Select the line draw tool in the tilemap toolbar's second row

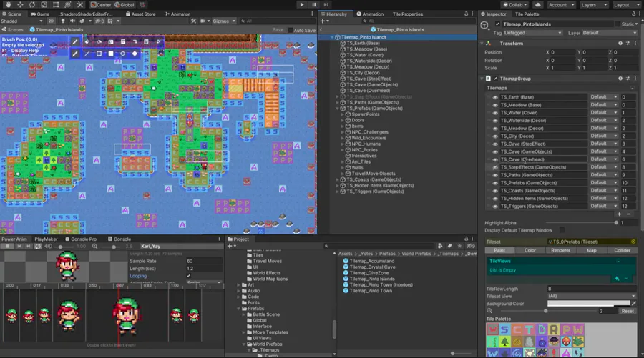point(87,54)
